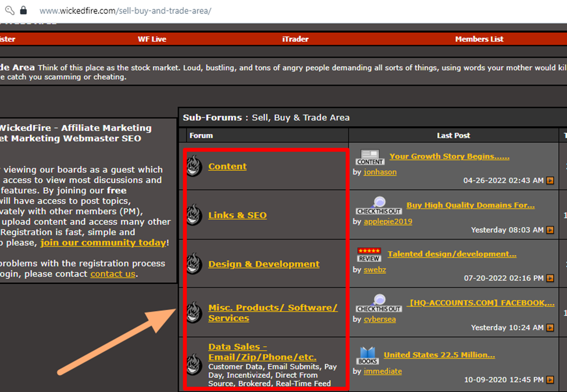Click the 'join our community today' link

pyautogui.click(x=103, y=243)
